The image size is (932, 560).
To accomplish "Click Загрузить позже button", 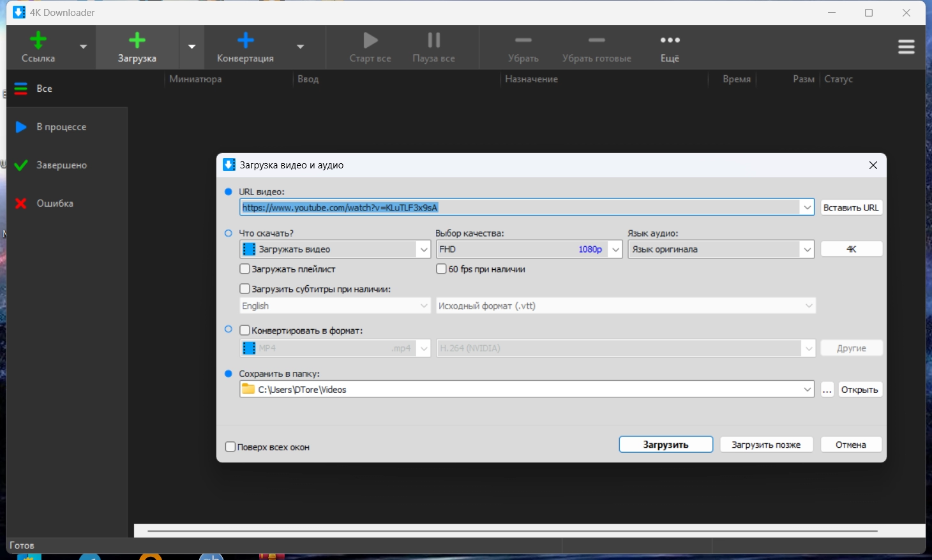I will click(766, 445).
